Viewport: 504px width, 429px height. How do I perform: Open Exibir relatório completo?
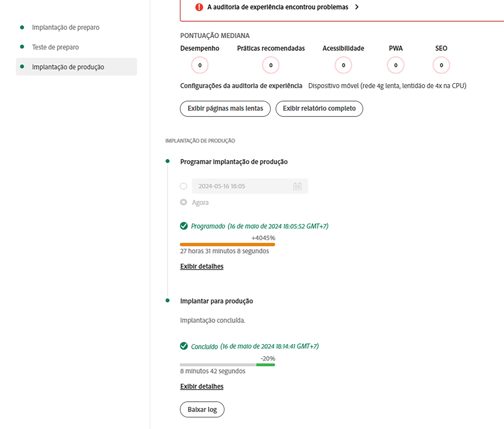[x=319, y=108]
